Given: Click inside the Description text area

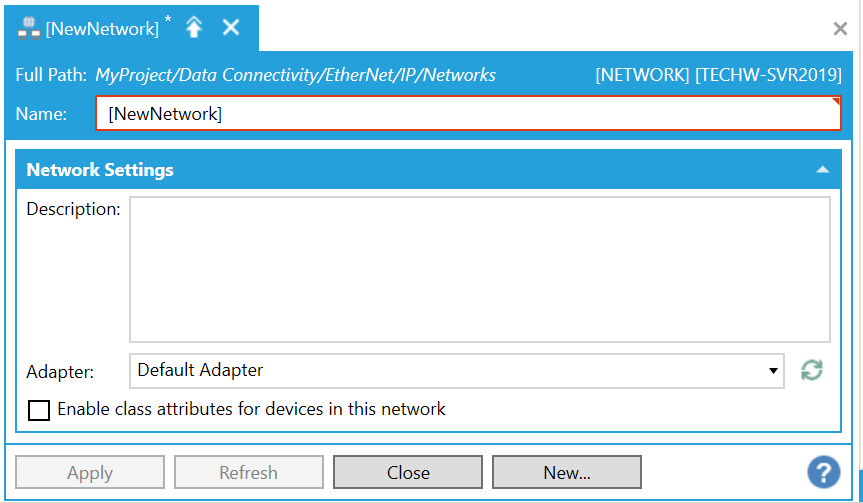Looking at the screenshot, I should point(479,270).
